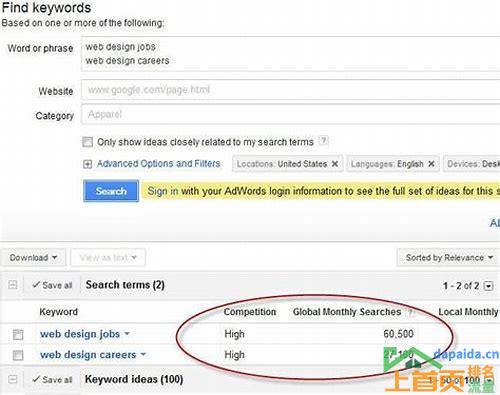Click the Search button
Viewport: 500px width, 395px height.
click(x=111, y=191)
